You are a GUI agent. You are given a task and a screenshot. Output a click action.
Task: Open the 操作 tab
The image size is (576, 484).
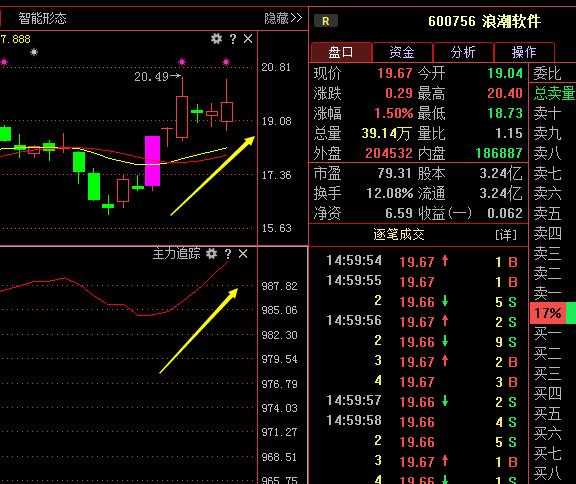click(524, 53)
